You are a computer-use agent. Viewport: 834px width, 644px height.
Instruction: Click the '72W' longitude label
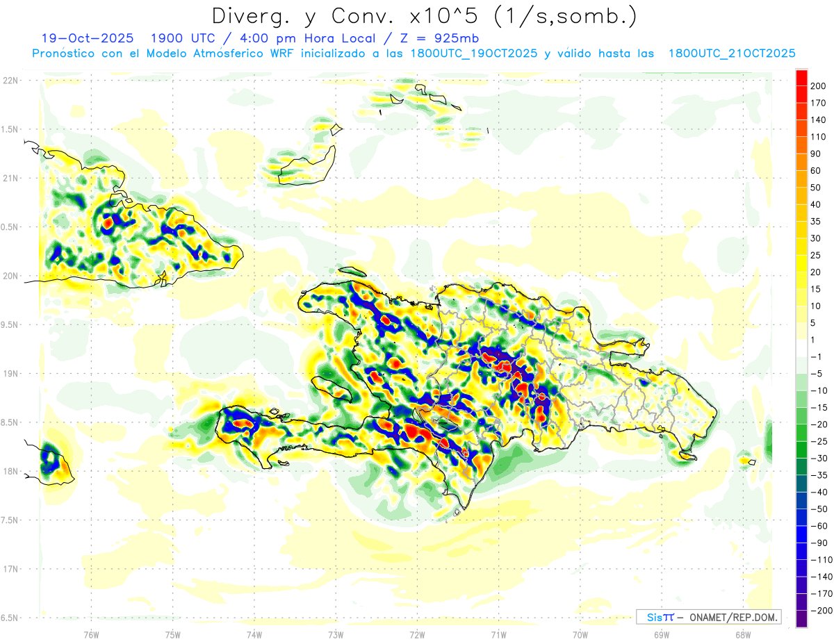pyautogui.click(x=417, y=634)
